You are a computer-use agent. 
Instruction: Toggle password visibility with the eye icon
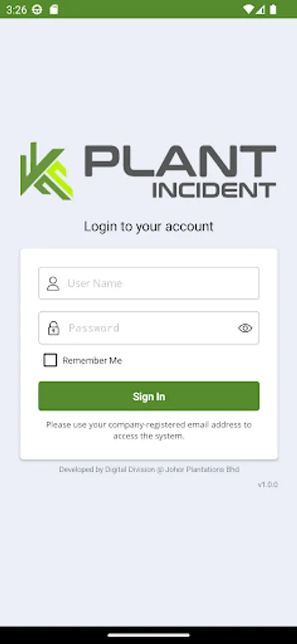tap(245, 328)
